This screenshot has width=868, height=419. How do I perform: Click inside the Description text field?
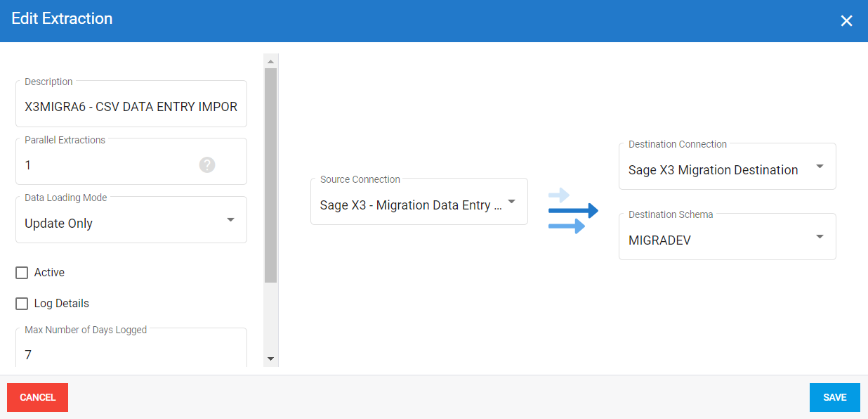pos(131,107)
